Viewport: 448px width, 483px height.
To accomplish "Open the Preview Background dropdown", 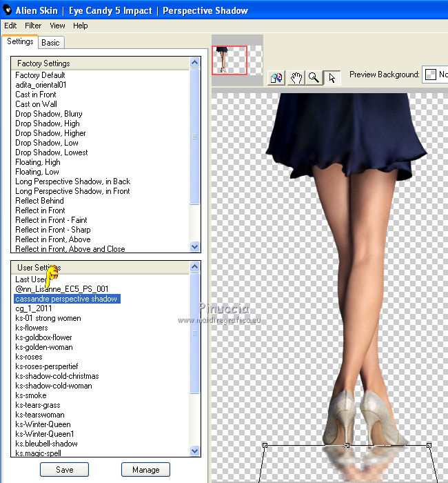I will pos(436,75).
